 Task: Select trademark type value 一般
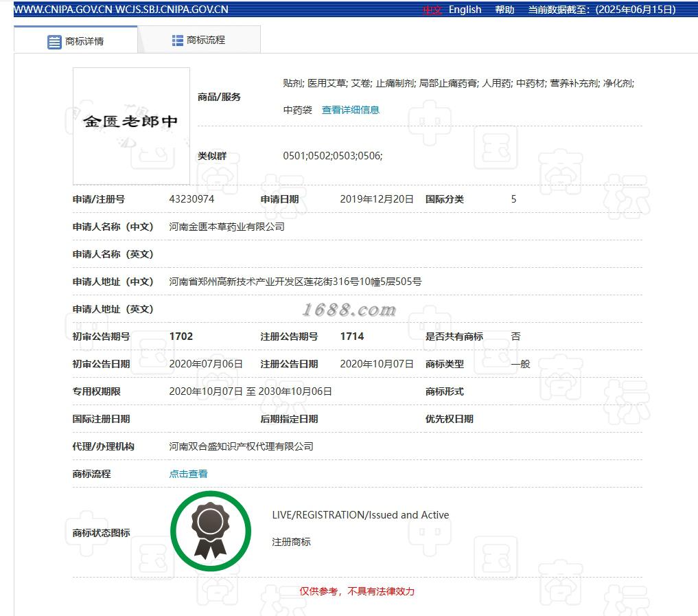click(x=520, y=364)
